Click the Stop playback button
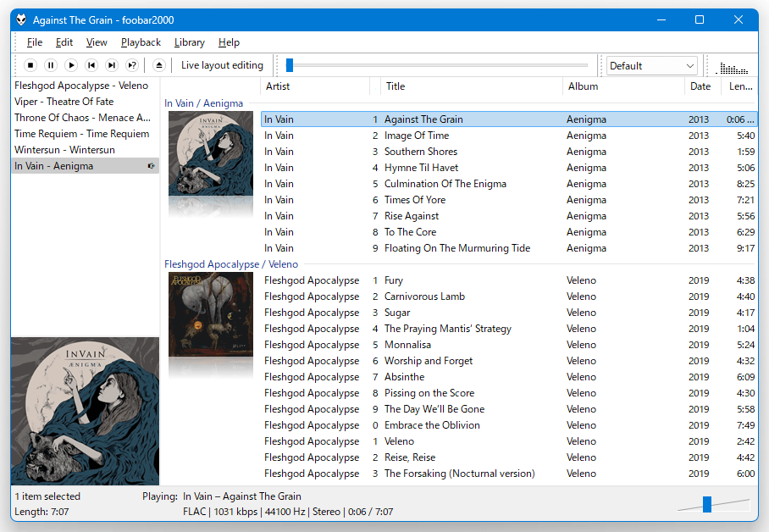This screenshot has width=769, height=532. (x=30, y=65)
